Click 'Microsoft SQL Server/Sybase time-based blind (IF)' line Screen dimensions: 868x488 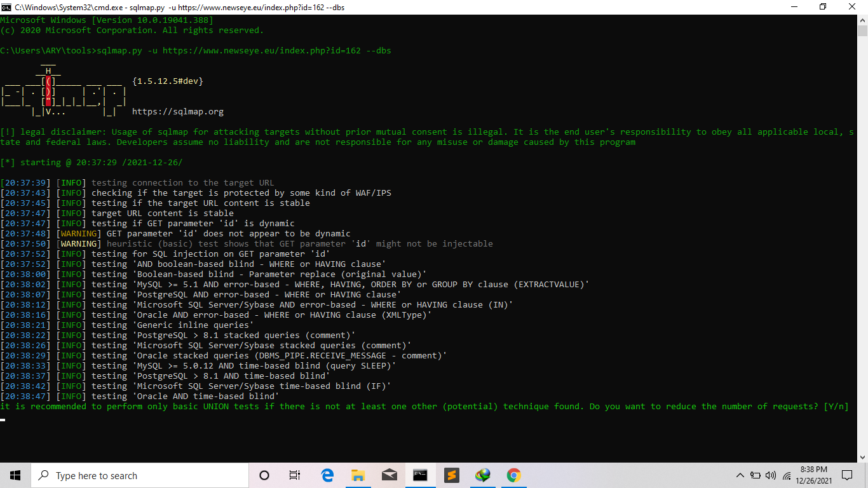pyautogui.click(x=196, y=386)
